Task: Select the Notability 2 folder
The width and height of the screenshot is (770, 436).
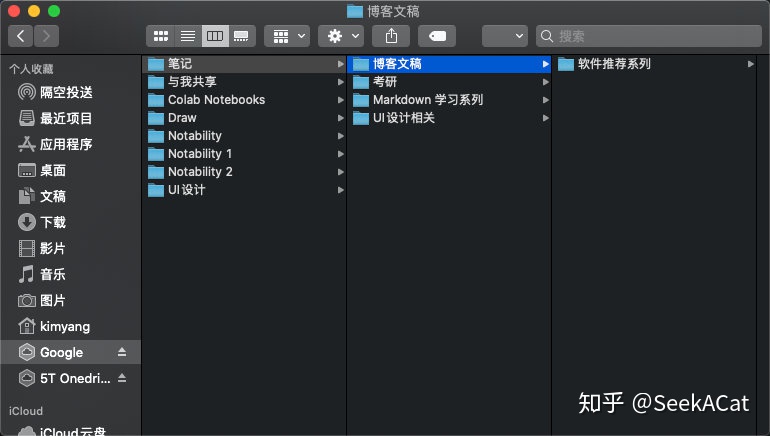Action: point(244,172)
